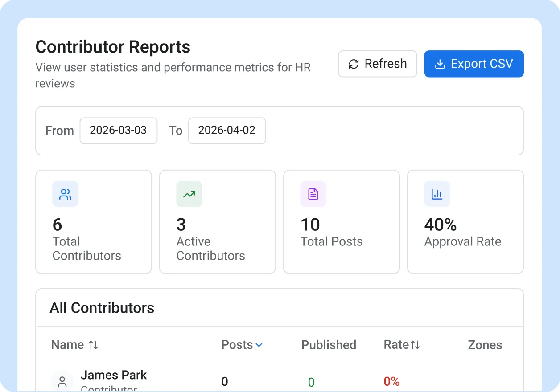Select the Active Contributors trend arrow icon
The image size is (560, 392).
click(x=189, y=194)
